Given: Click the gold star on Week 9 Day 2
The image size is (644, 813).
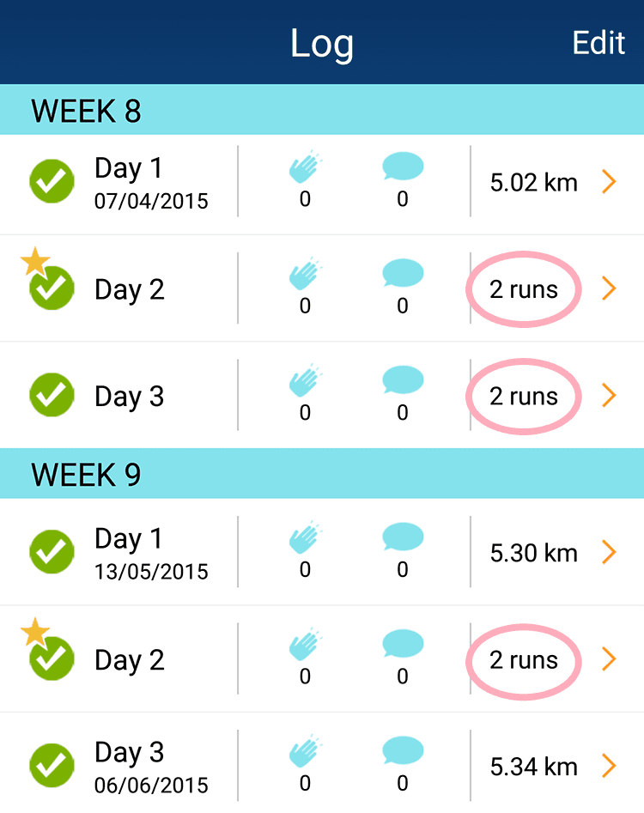Looking at the screenshot, I should (35, 633).
